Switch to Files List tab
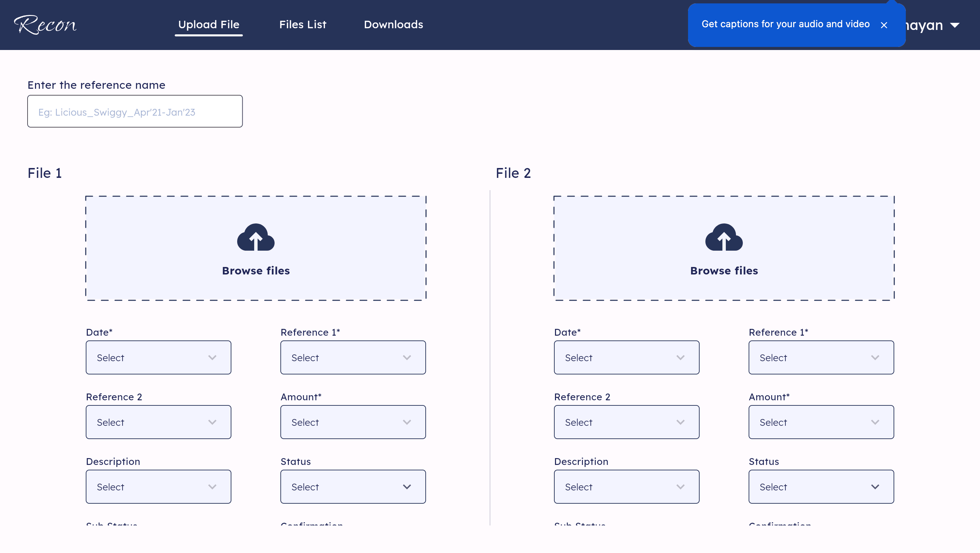980x553 pixels. tap(303, 25)
